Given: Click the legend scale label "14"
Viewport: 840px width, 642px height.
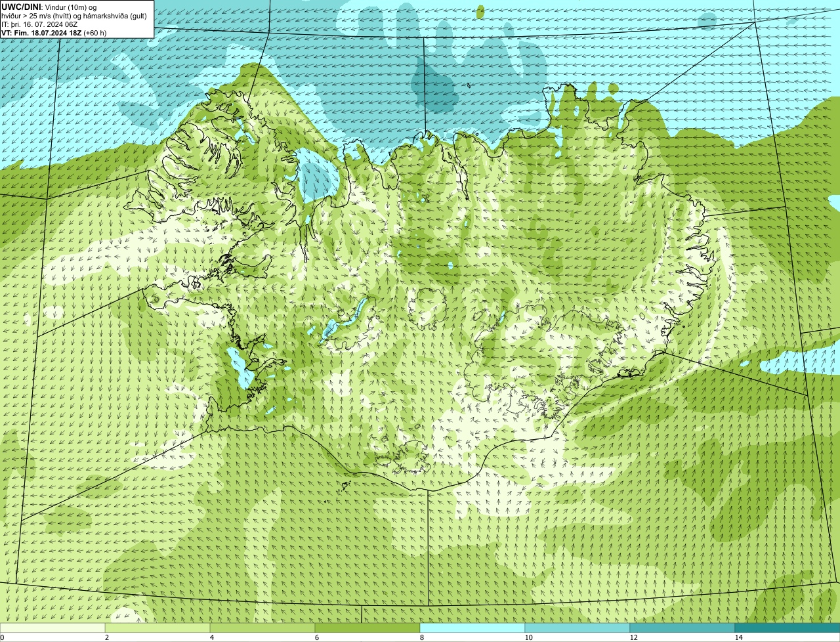Looking at the screenshot, I should click(x=738, y=637).
